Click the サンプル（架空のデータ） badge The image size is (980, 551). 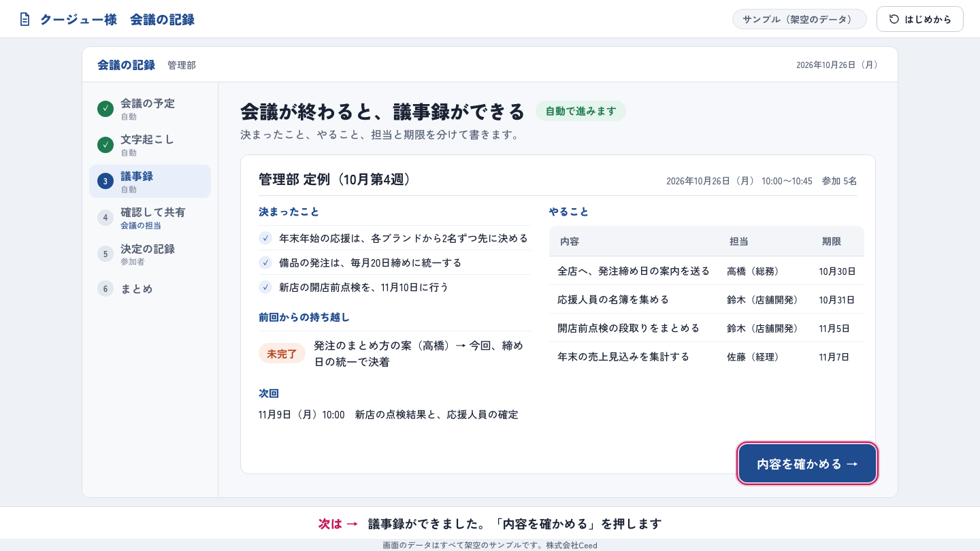(x=799, y=19)
